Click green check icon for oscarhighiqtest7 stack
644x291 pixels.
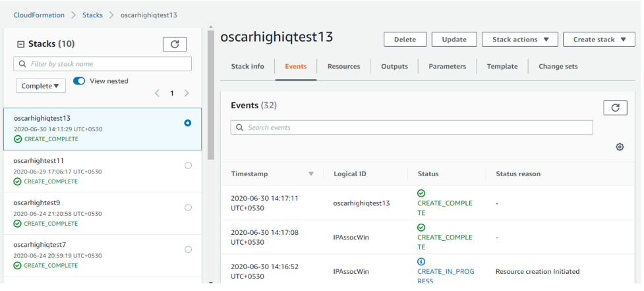pyautogui.click(x=18, y=265)
